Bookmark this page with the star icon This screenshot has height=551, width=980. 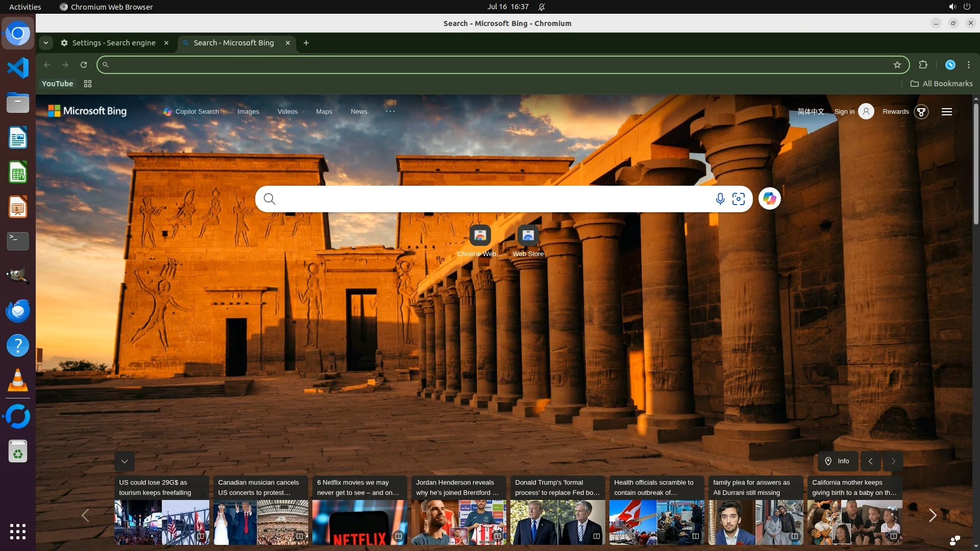pos(897,65)
